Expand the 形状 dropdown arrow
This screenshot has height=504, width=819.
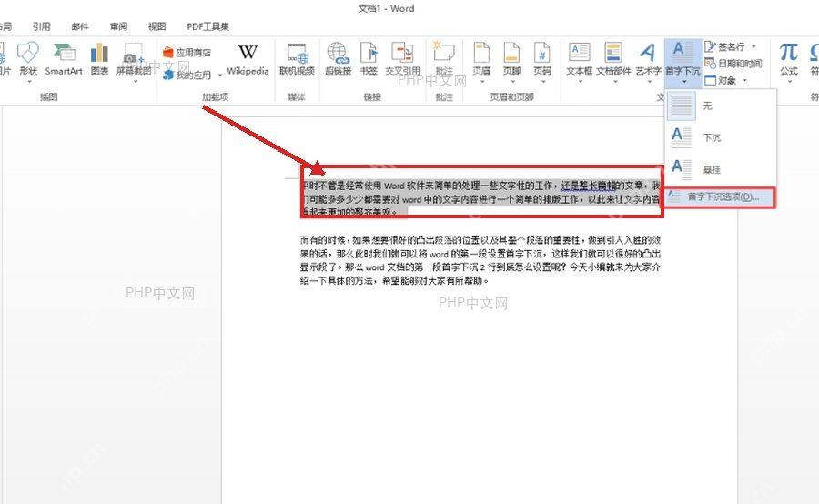(29, 82)
